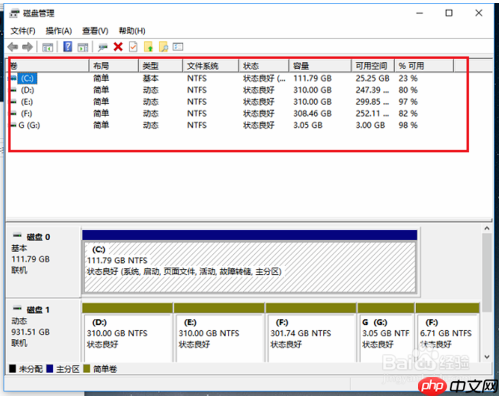The image size is (499, 396).
Task: Open the 操作(A) menu
Action: [x=59, y=31]
